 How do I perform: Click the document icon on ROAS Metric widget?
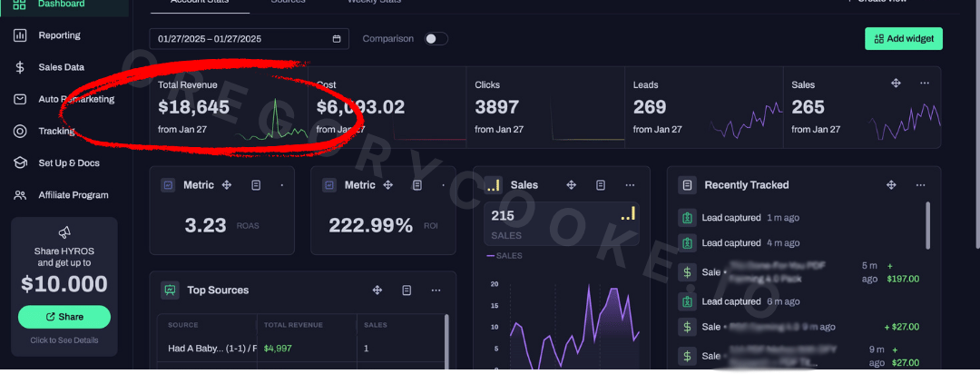256,185
